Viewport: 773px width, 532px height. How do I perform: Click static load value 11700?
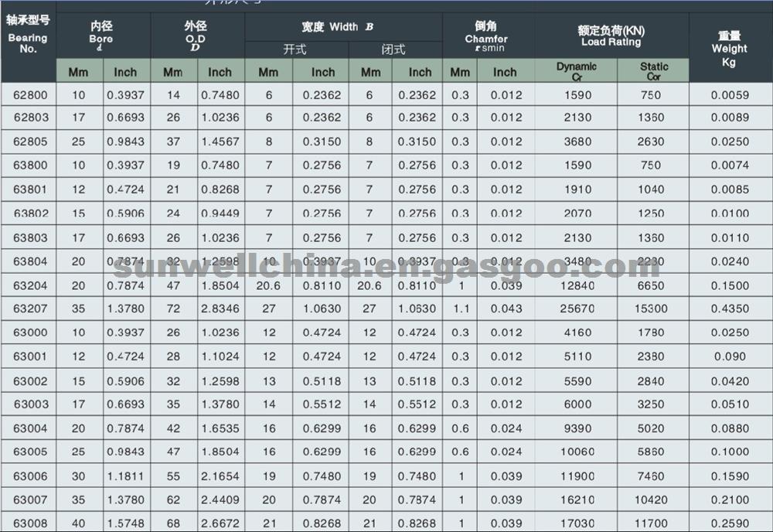(651, 523)
